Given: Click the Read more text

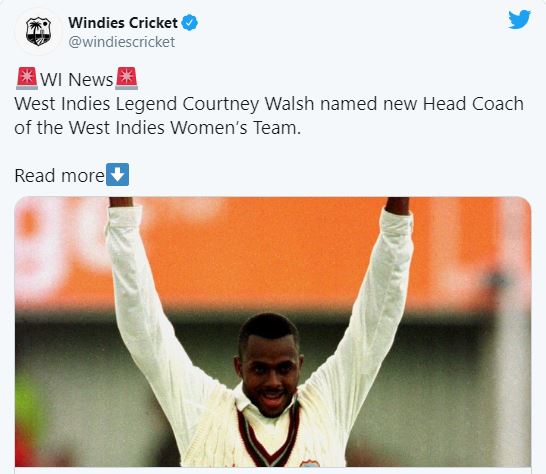Looking at the screenshot, I should tap(60, 175).
